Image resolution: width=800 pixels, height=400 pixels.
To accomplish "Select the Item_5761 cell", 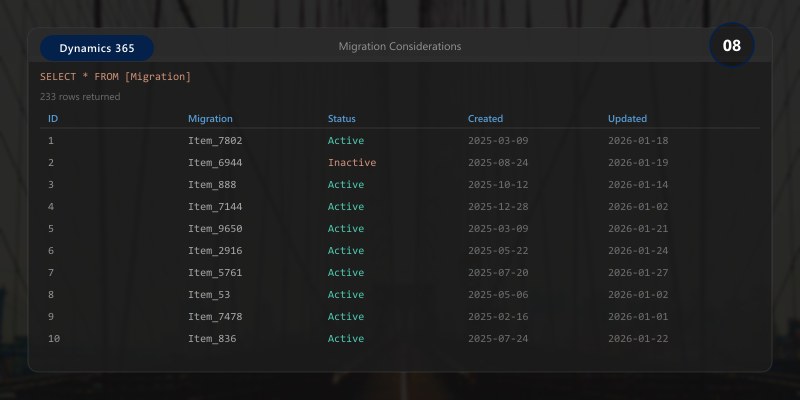I will coord(215,272).
